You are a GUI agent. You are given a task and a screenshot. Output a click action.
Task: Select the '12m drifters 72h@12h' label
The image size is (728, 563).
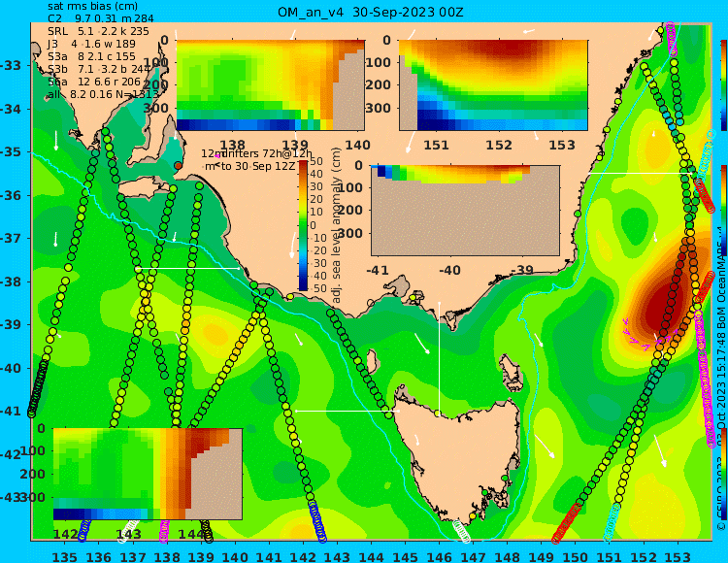[257, 153]
